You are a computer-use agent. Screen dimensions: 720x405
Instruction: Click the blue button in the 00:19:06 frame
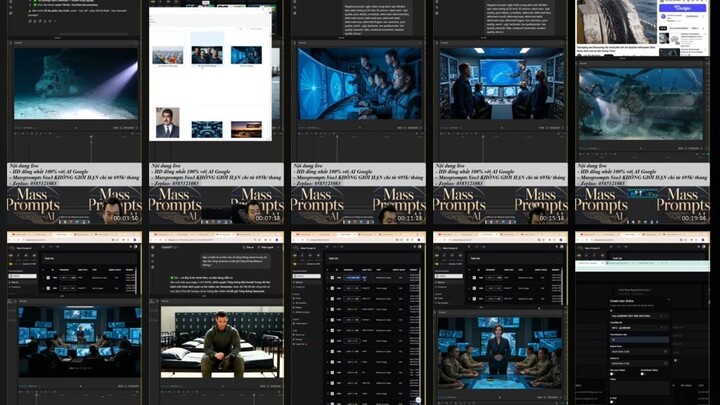pyautogui.click(x=682, y=8)
